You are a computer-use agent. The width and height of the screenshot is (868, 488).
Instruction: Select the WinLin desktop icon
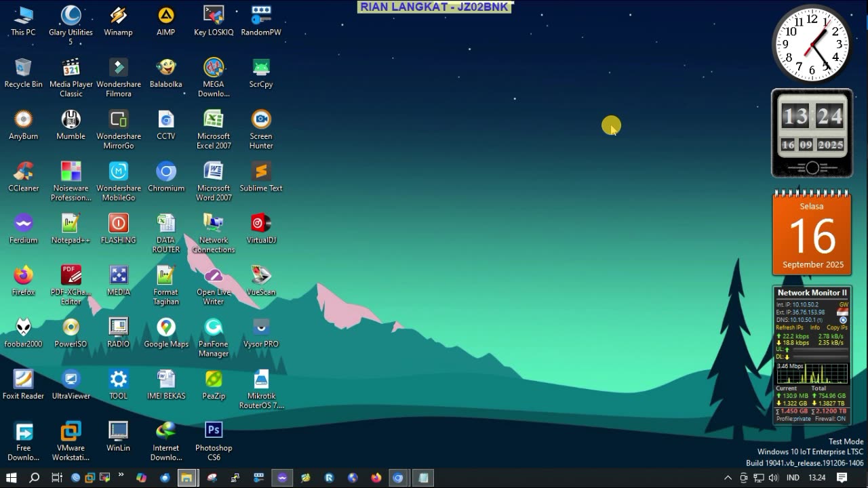118,437
